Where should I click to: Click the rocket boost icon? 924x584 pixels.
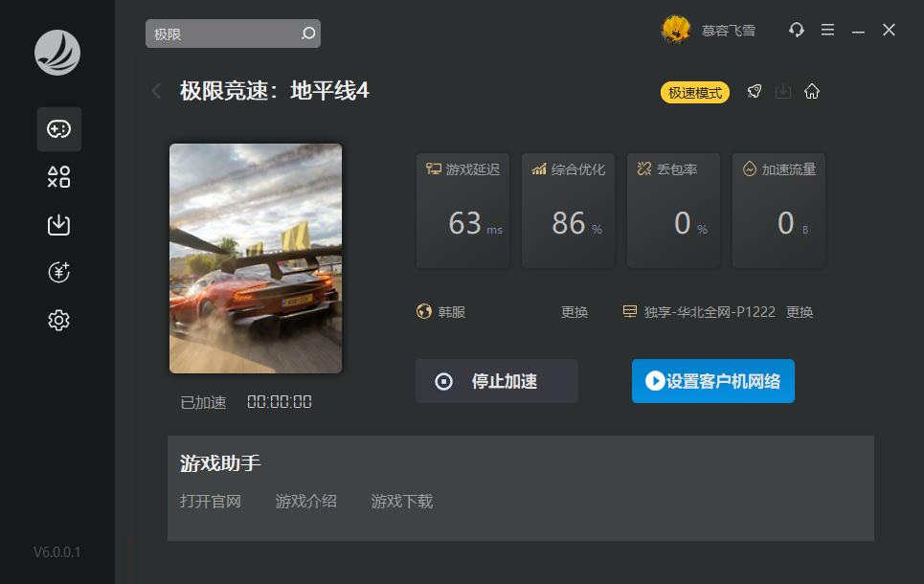coord(755,91)
